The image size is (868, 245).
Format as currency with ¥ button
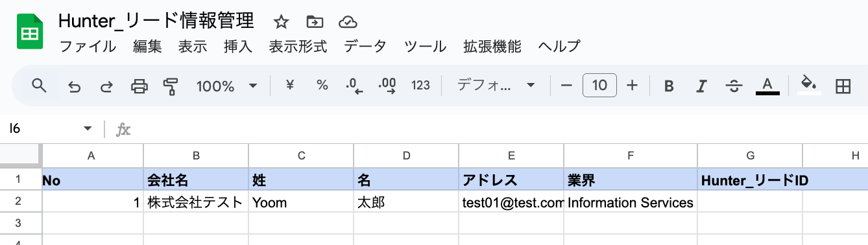click(x=290, y=86)
